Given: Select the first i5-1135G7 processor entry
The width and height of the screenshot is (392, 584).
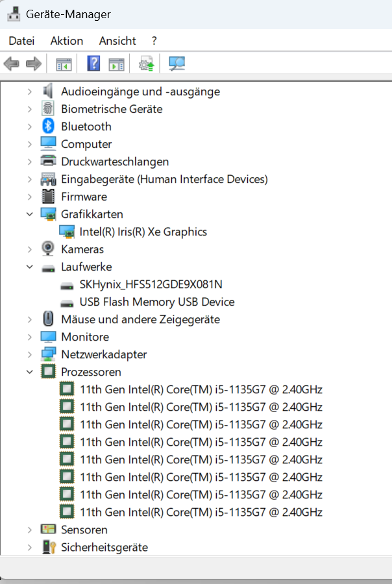Looking at the screenshot, I should pos(201,389).
